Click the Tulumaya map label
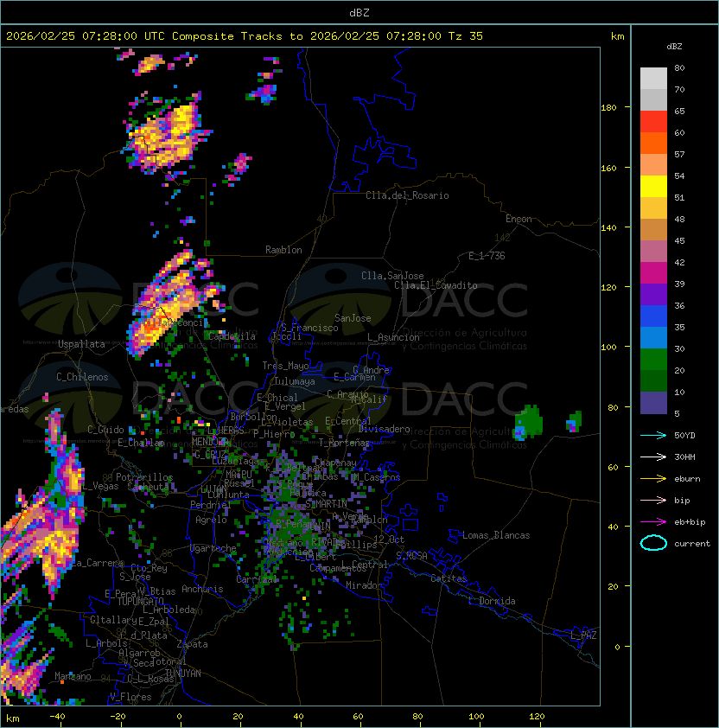The height and width of the screenshot is (728, 719). (x=295, y=381)
